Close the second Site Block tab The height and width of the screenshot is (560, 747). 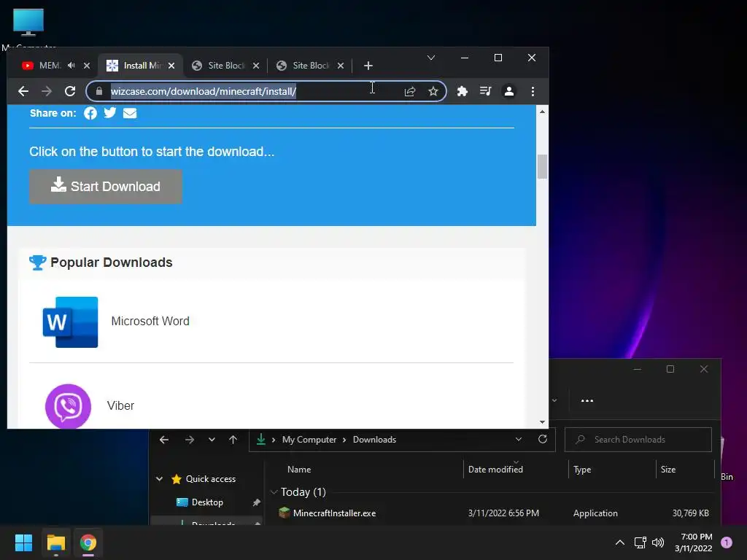[x=341, y=66]
